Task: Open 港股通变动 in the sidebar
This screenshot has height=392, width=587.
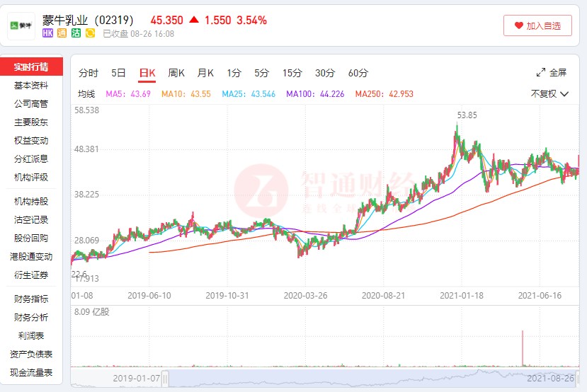Action: [31, 256]
